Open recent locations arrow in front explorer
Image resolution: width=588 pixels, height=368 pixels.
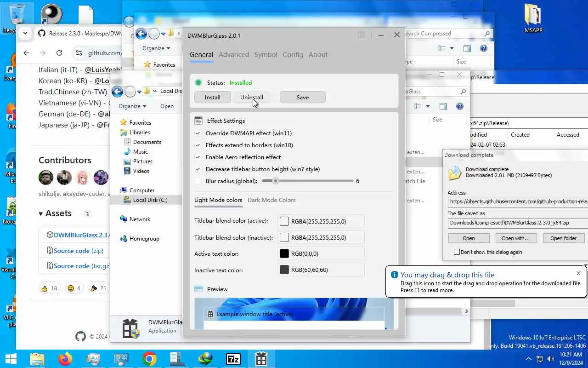[139, 92]
